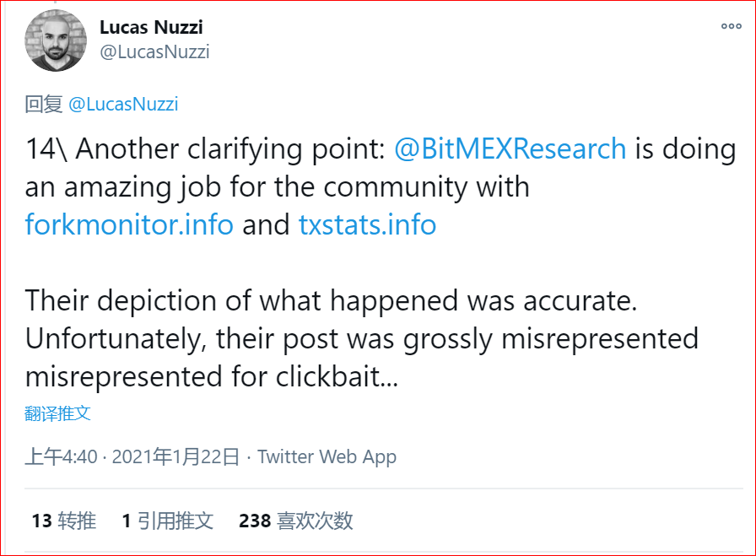Image resolution: width=756 pixels, height=556 pixels.
Task: Click the @LucasNuzzi handle below the name
Action: click(x=154, y=51)
